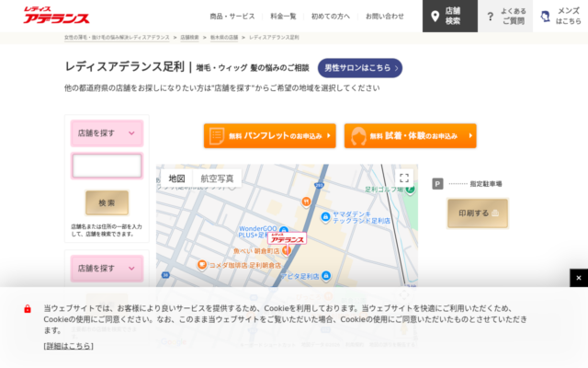
Task: Expand the first 店舗を探す dropdown
Action: coord(107,132)
